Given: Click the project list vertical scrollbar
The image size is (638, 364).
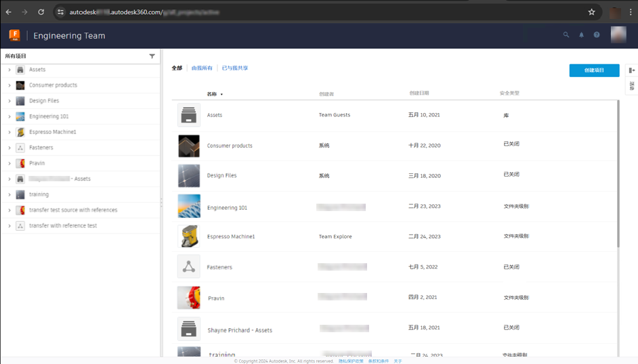Looking at the screenshot, I should coord(618,174).
